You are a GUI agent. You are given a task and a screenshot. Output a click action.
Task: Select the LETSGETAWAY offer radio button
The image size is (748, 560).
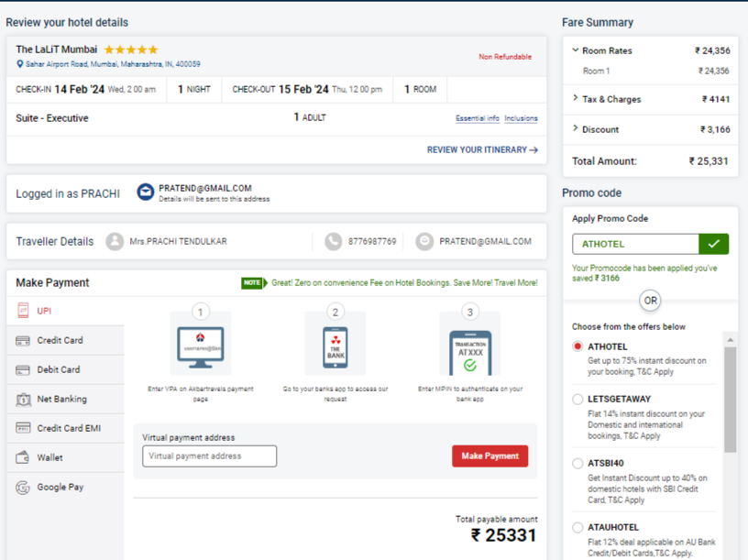[x=577, y=400]
